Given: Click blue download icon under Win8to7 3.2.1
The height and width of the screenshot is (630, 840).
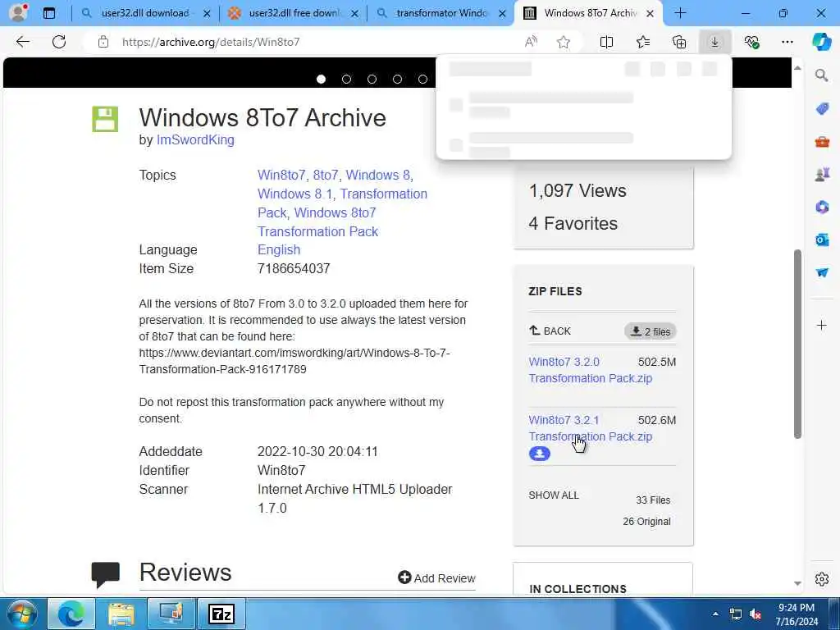Looking at the screenshot, I should click(x=540, y=454).
